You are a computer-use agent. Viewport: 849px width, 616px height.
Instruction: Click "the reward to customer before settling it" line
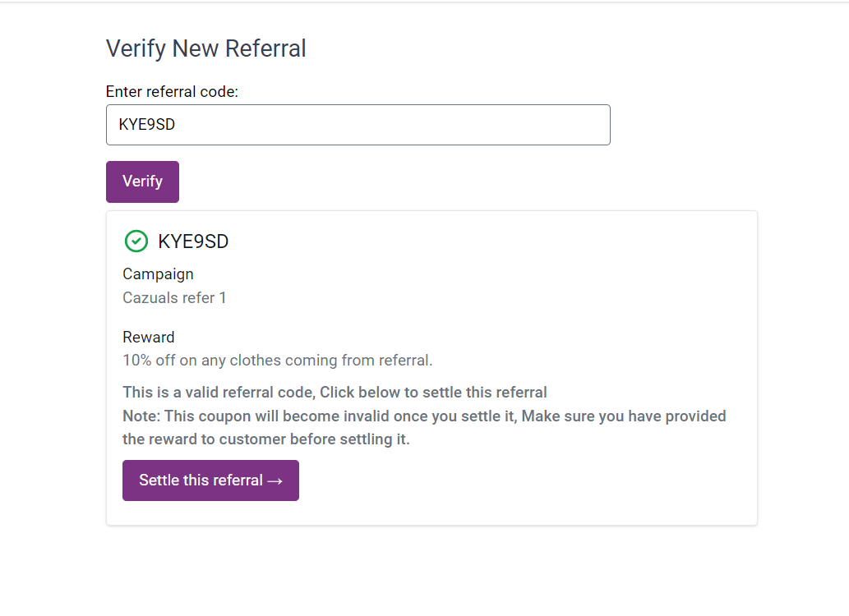pos(265,439)
